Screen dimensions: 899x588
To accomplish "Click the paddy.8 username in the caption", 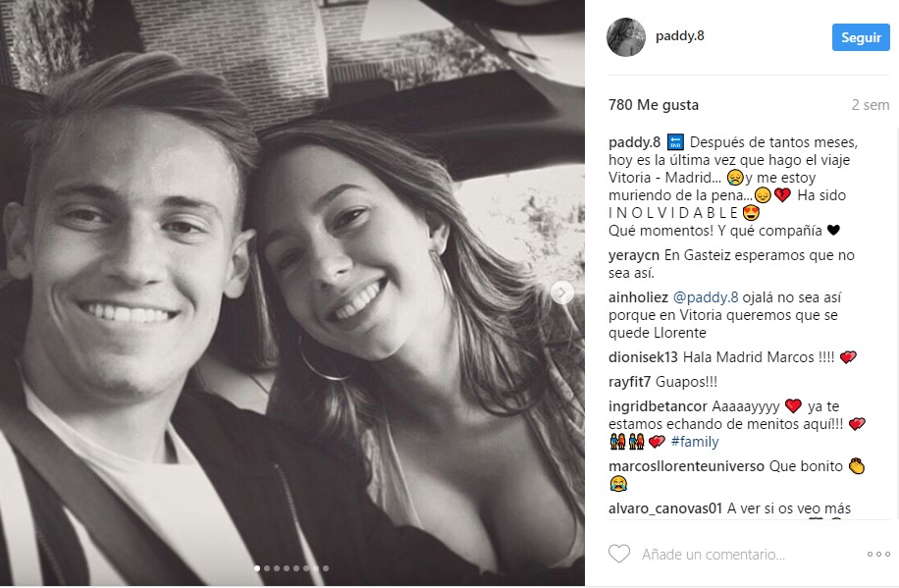I will click(634, 142).
